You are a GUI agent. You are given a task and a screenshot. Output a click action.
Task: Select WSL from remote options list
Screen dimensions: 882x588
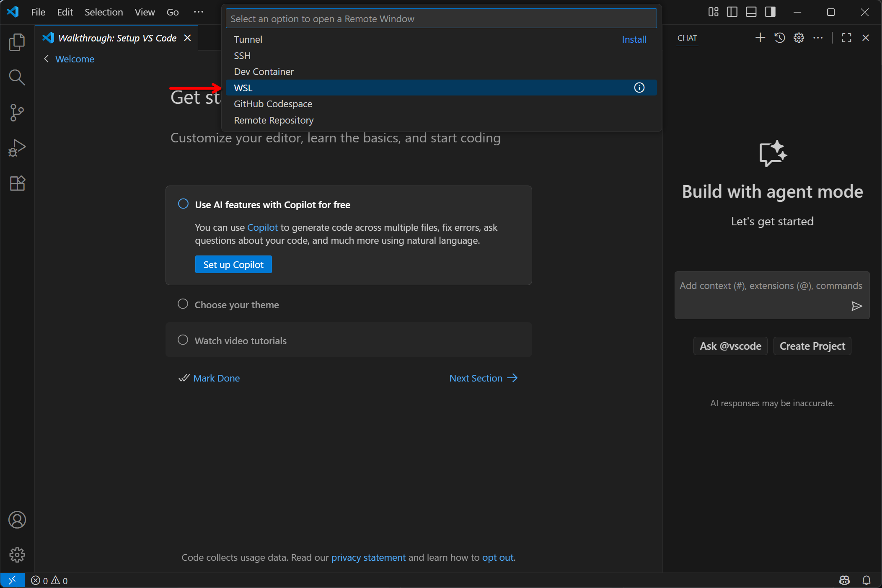243,88
